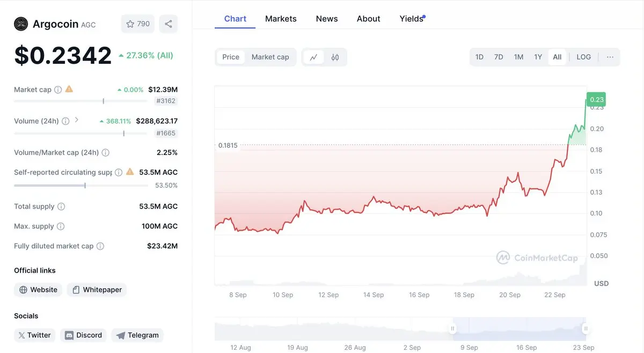Click the 0.23 current price label
The height and width of the screenshot is (353, 644).
(x=597, y=99)
